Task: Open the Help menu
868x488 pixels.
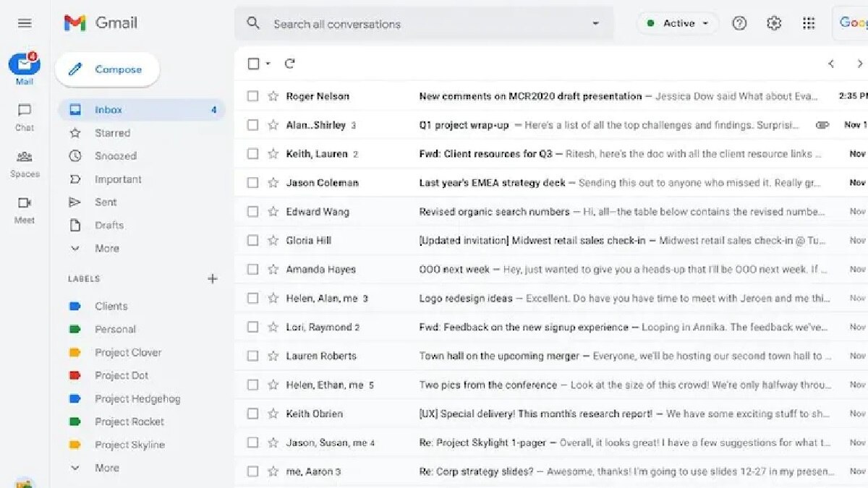Action: click(739, 22)
